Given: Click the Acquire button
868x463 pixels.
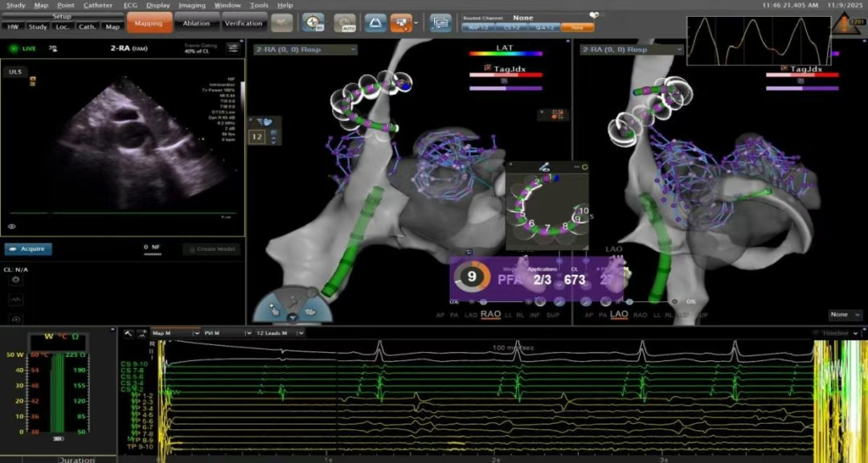Looking at the screenshot, I should (x=28, y=249).
